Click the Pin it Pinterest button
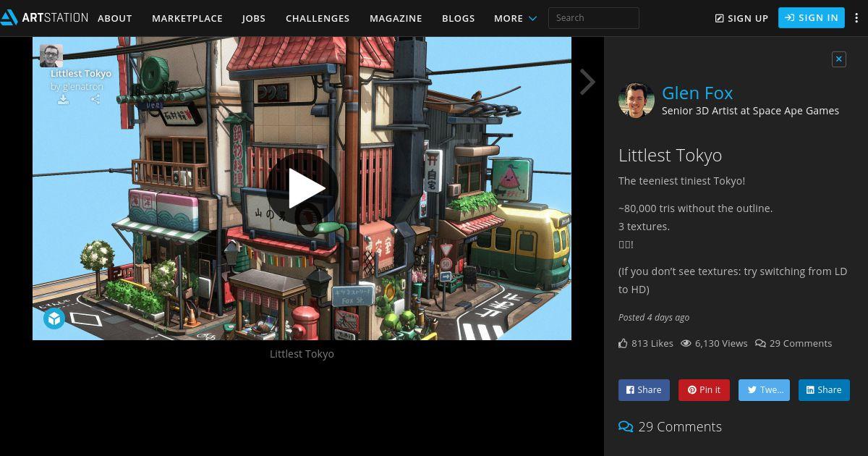 [704, 390]
